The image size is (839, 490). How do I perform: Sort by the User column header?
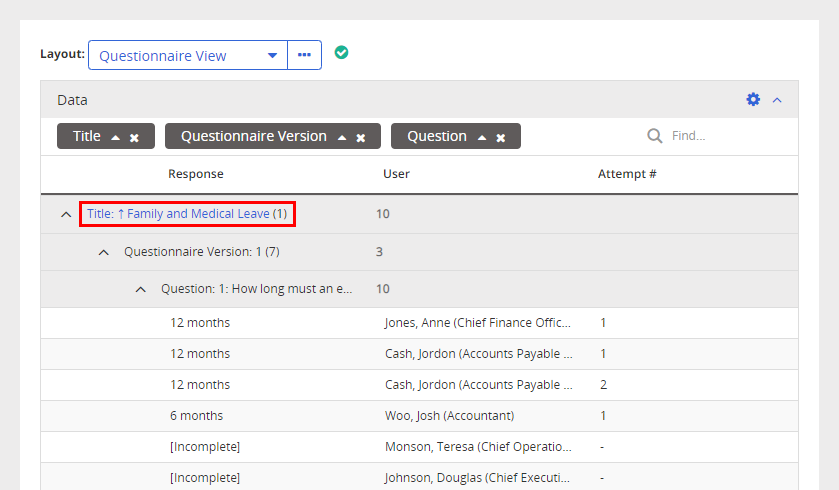coord(396,174)
